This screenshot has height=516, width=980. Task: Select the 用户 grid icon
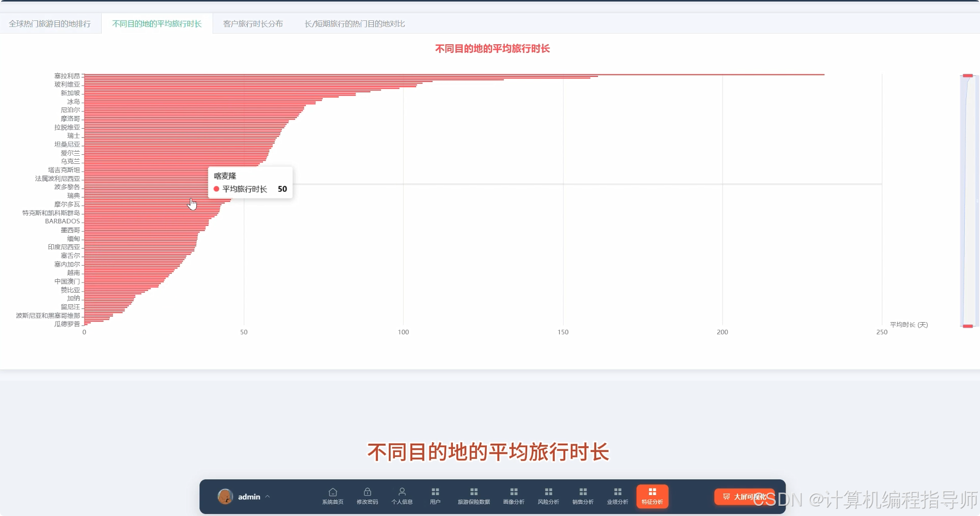(x=435, y=496)
